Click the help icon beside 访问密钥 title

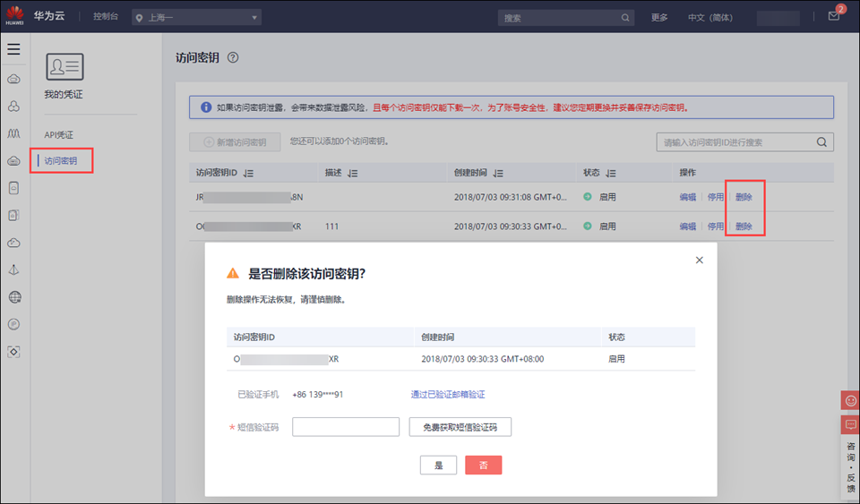[x=233, y=57]
